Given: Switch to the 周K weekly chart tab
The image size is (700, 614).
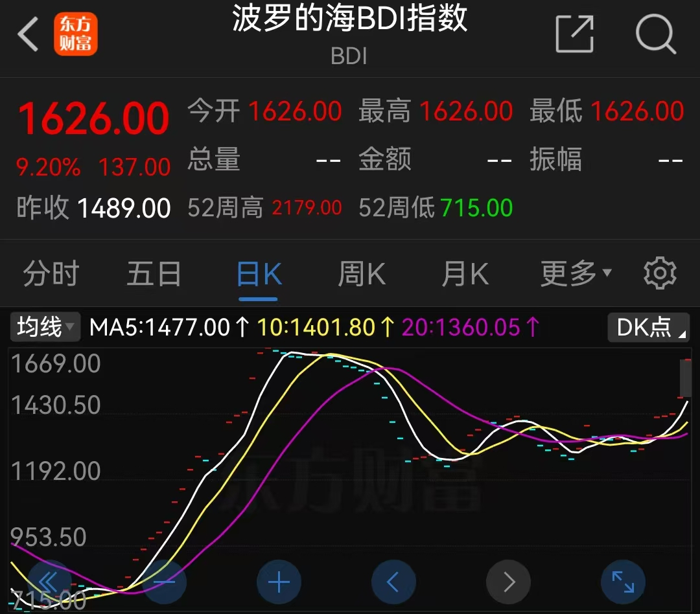Looking at the screenshot, I should point(361,273).
